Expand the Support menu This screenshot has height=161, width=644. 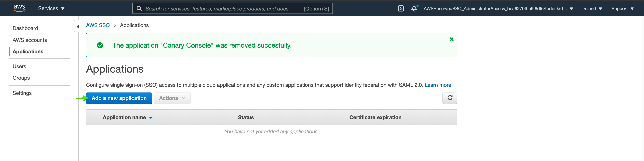pyautogui.click(x=622, y=8)
